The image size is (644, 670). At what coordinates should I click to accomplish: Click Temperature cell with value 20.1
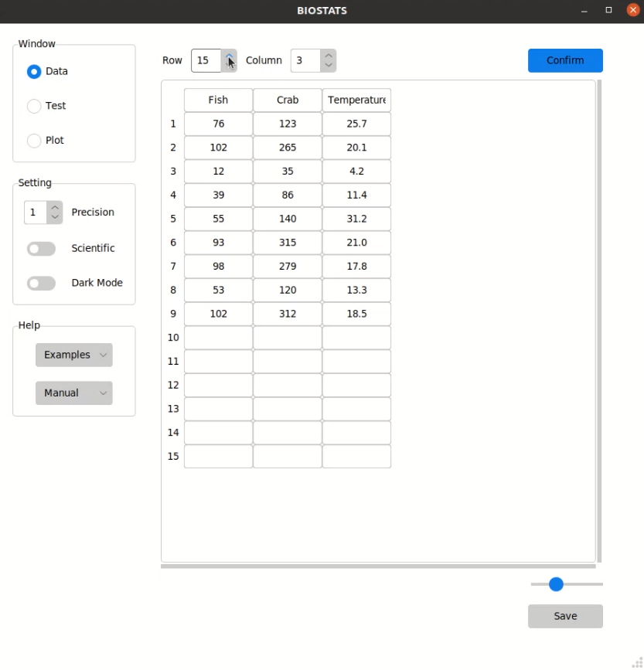[357, 148]
